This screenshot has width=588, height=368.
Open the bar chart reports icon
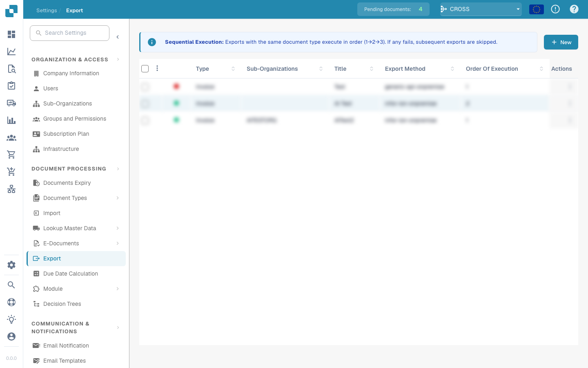[11, 120]
